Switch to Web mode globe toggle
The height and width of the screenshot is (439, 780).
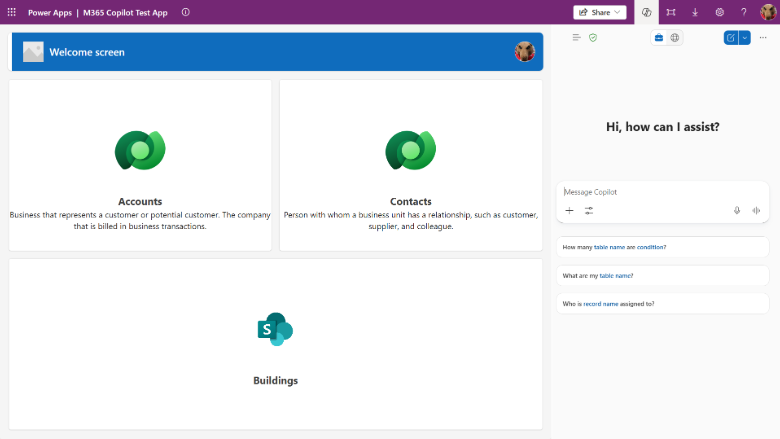coord(675,37)
